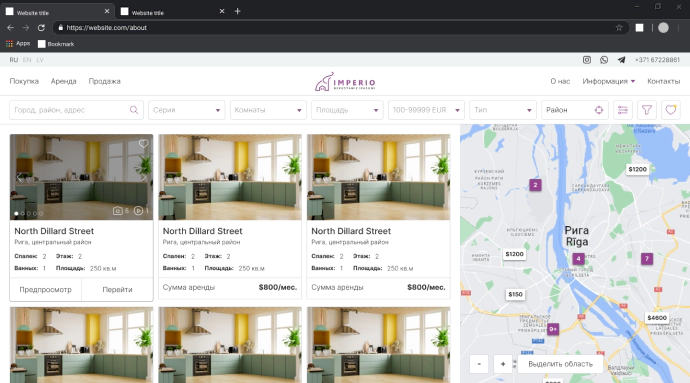Click the browser address bar URL
690x383 pixels.
[106, 28]
